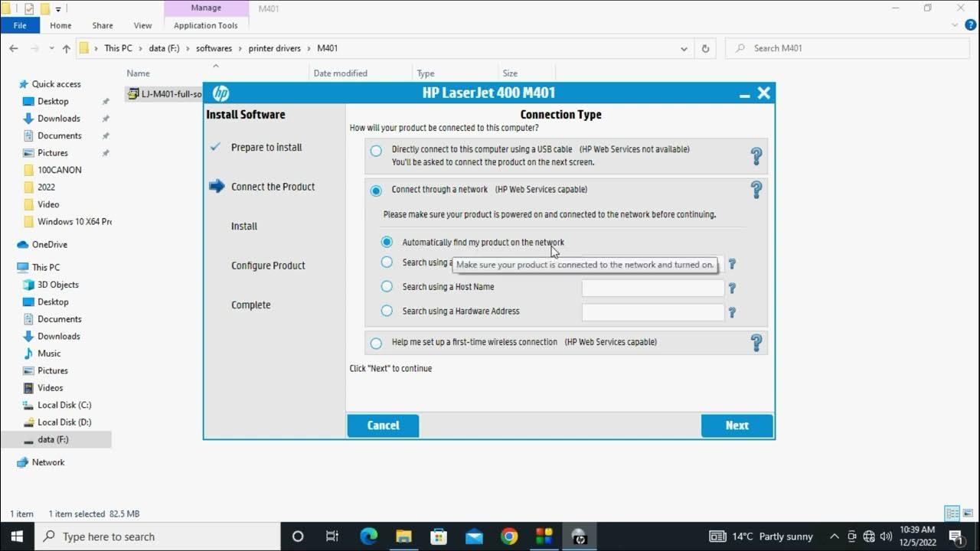Click data (F:) in address path
The image size is (980, 551).
[x=165, y=48]
